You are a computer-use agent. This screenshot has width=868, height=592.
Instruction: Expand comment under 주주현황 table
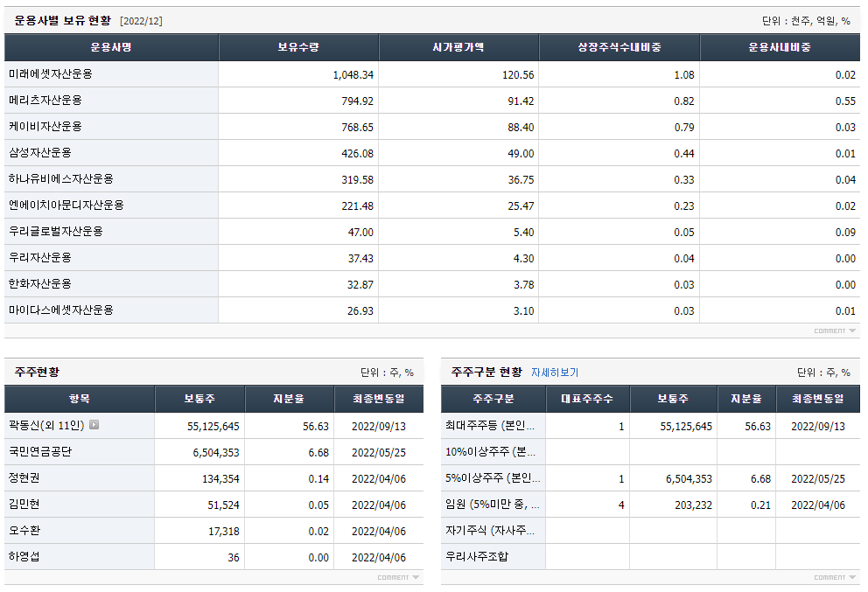pyautogui.click(x=398, y=578)
